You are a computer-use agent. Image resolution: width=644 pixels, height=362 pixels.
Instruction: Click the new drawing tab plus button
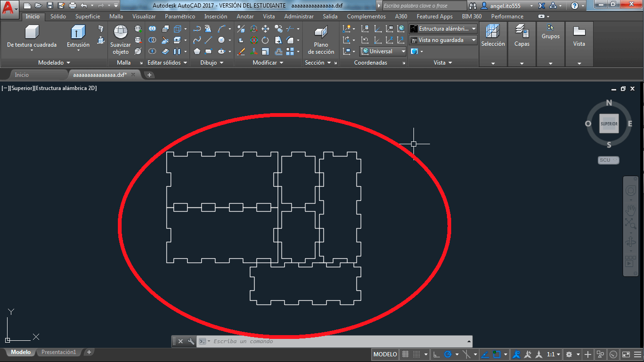[149, 75]
